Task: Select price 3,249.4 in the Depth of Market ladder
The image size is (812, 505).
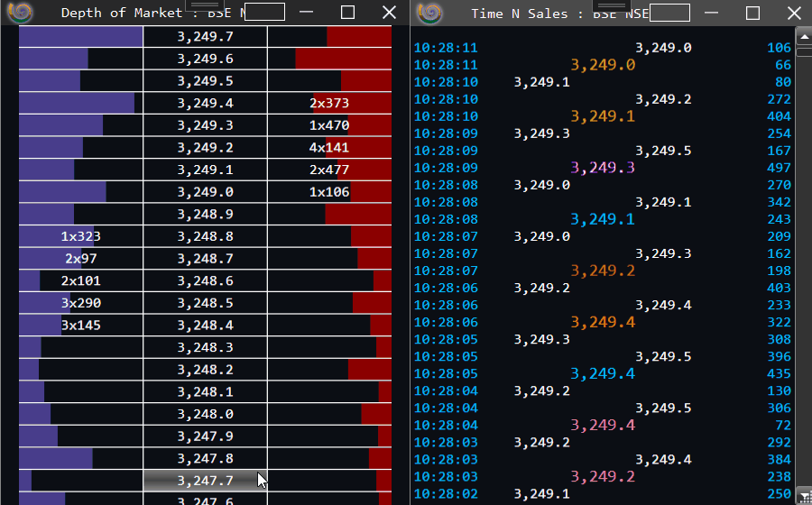Action: point(205,103)
